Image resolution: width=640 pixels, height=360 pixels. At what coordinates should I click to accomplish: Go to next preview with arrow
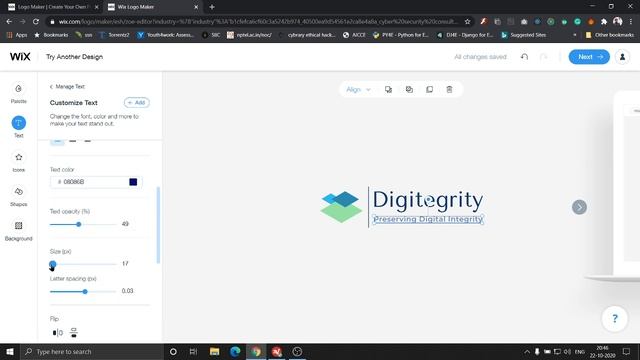click(x=579, y=207)
